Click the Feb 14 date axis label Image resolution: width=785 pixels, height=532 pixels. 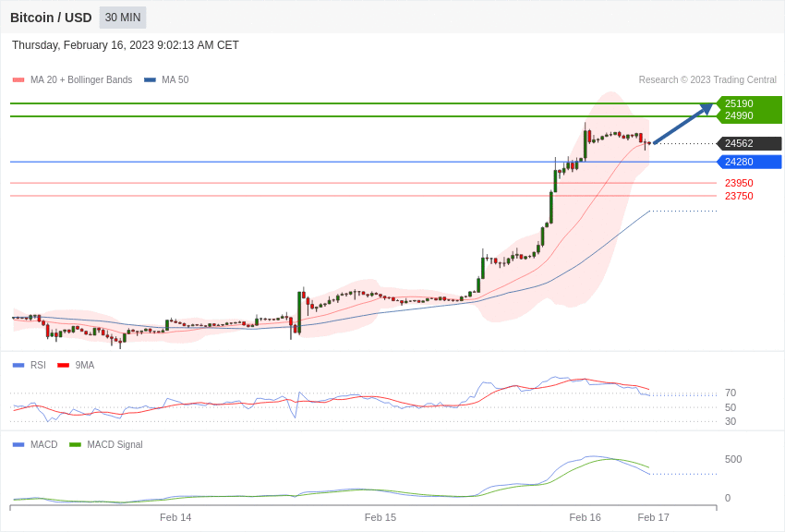pyautogui.click(x=175, y=517)
